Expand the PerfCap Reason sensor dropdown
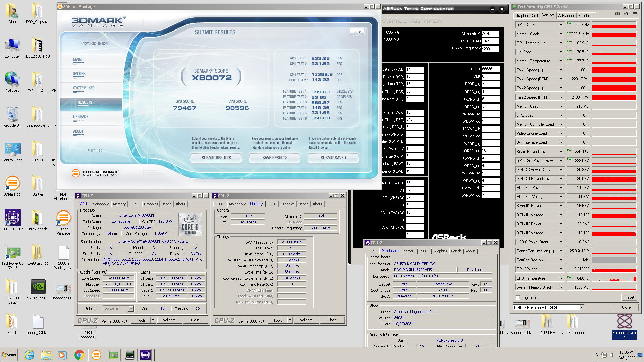This screenshot has height=362, width=644. click(561, 260)
